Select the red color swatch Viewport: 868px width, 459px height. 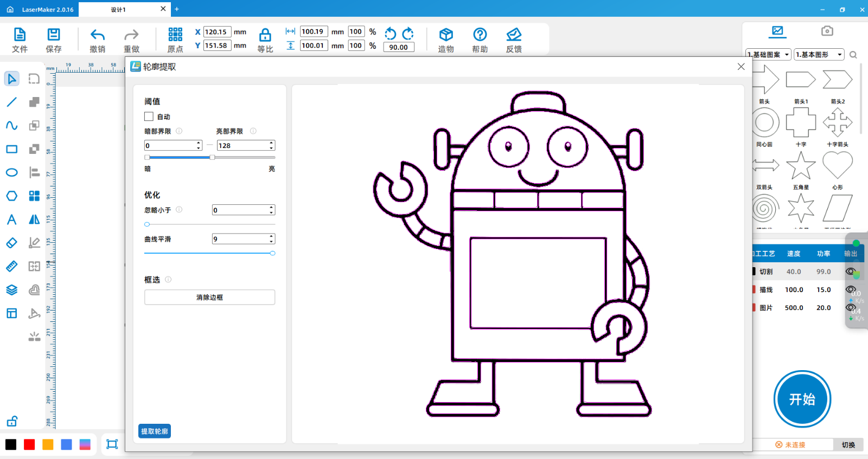(x=29, y=445)
